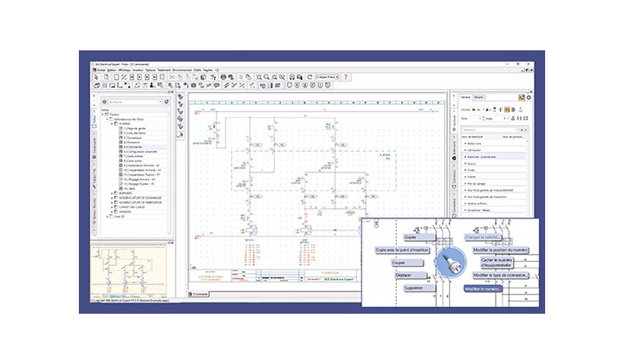The width and height of the screenshot is (624, 364).
Task: Click the folio overview thumbnail preview
Action: click(x=129, y=272)
